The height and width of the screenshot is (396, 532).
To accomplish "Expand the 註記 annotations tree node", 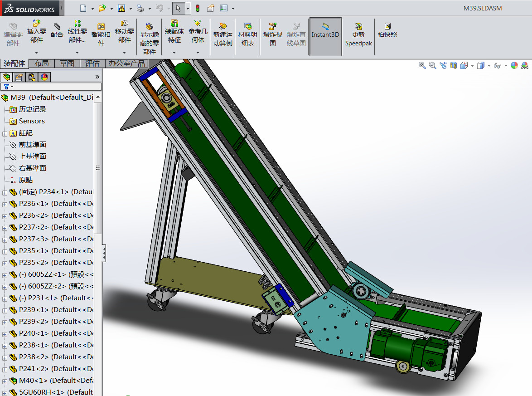I will point(5,133).
